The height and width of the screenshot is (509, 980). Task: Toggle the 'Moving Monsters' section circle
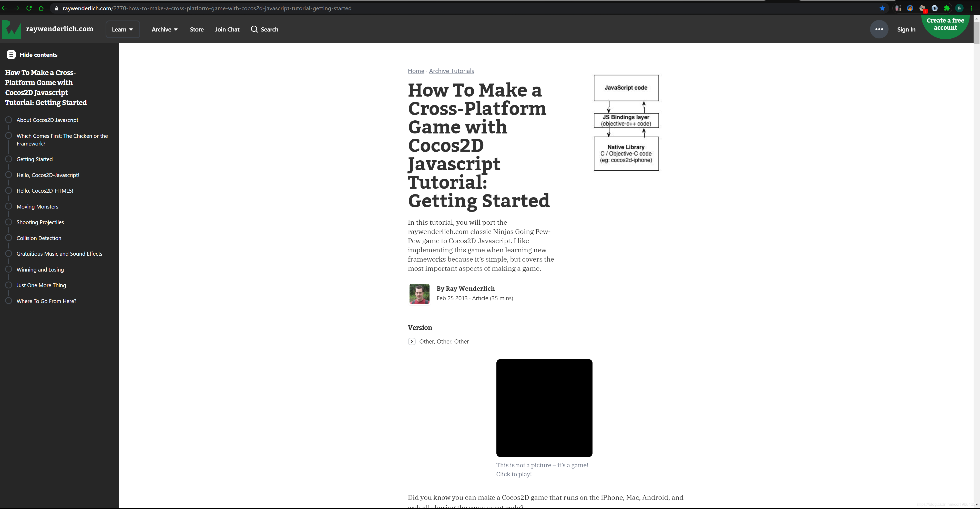click(9, 206)
